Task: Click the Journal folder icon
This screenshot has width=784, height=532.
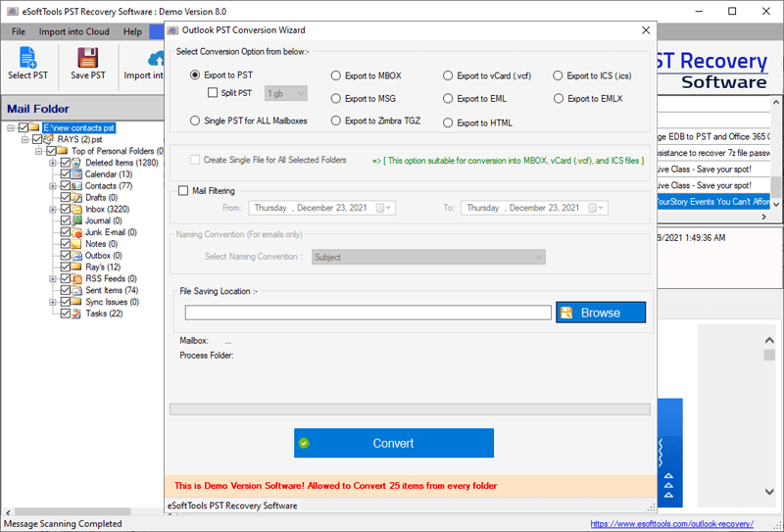Action: (x=76, y=220)
